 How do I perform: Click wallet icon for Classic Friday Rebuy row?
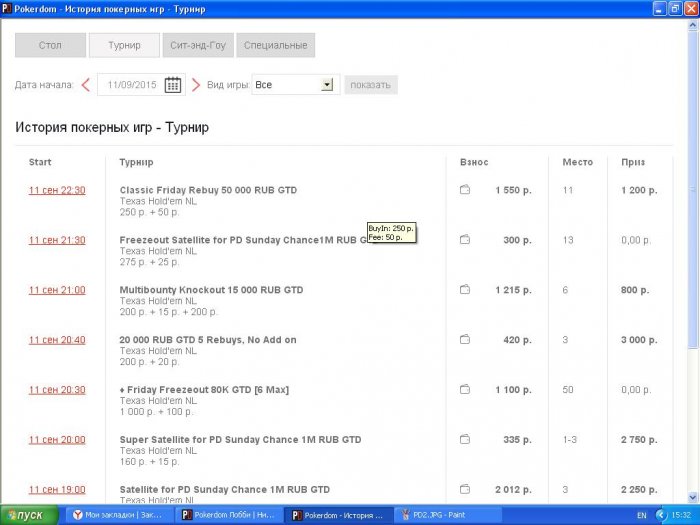(x=465, y=190)
